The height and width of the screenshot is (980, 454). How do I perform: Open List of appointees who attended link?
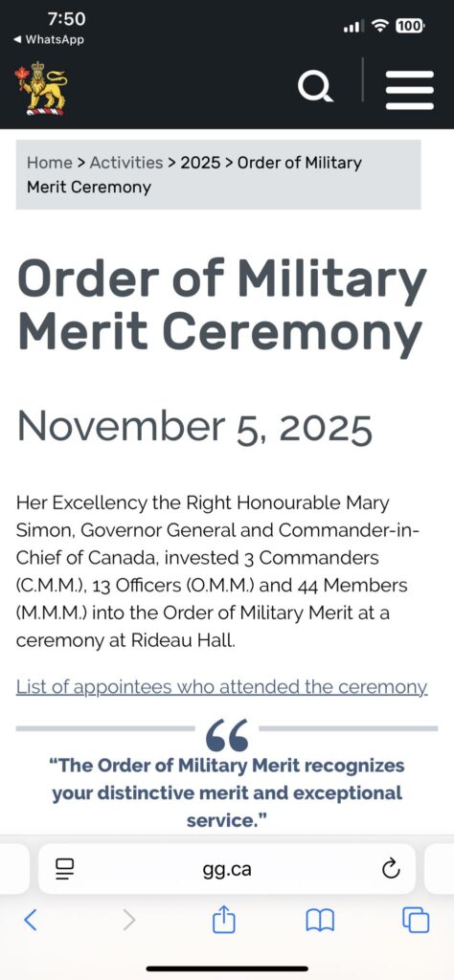click(x=222, y=687)
